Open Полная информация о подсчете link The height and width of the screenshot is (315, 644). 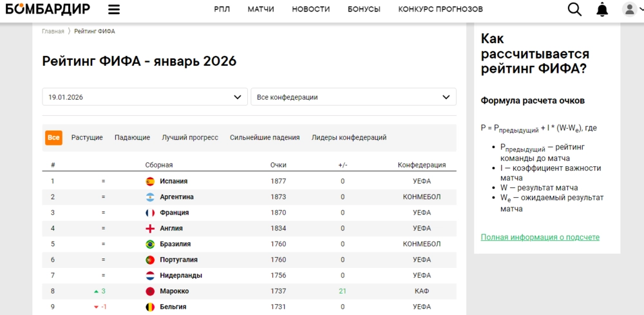click(540, 238)
